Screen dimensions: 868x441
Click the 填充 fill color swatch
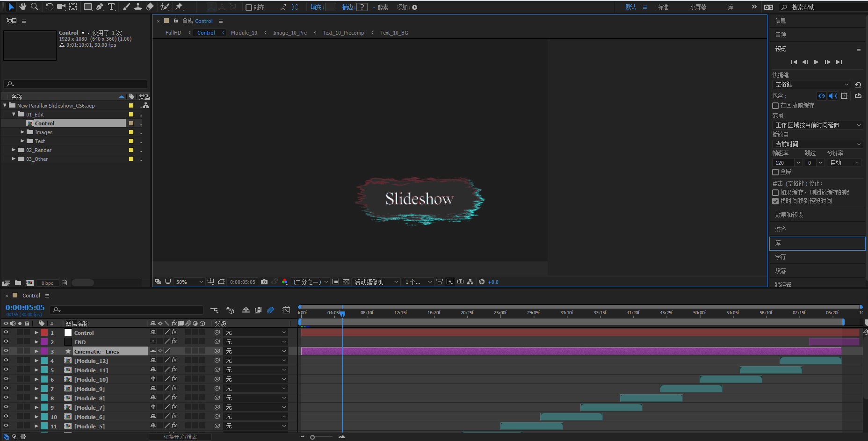coord(331,7)
